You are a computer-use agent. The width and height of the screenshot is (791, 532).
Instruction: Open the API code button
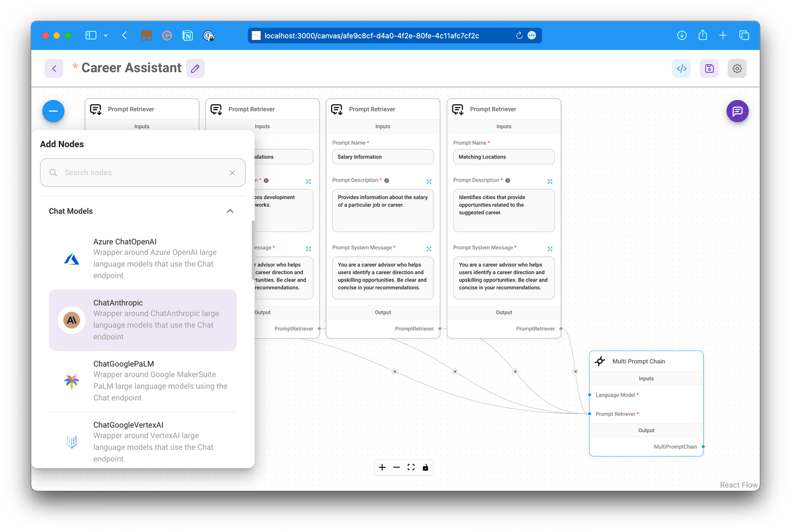(681, 68)
